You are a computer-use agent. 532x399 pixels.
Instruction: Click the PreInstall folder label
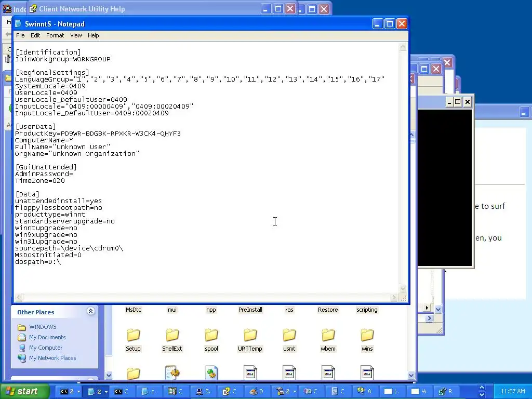pos(250,310)
